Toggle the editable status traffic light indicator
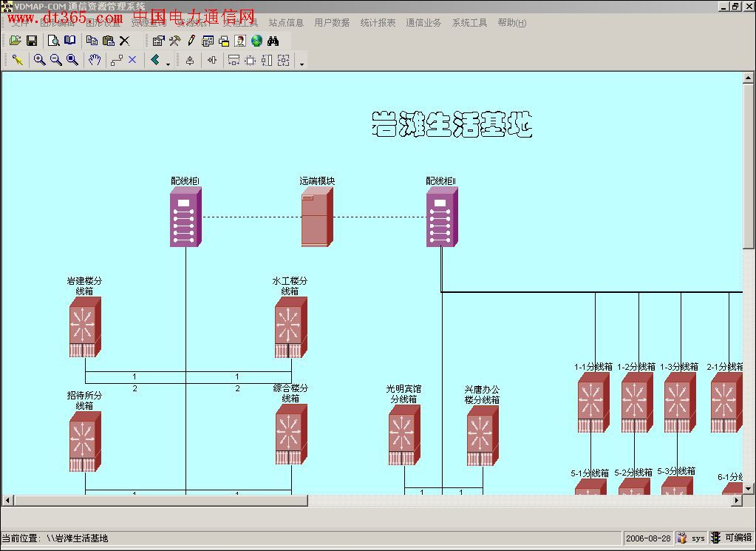Image resolution: width=756 pixels, height=551 pixels. [x=715, y=538]
